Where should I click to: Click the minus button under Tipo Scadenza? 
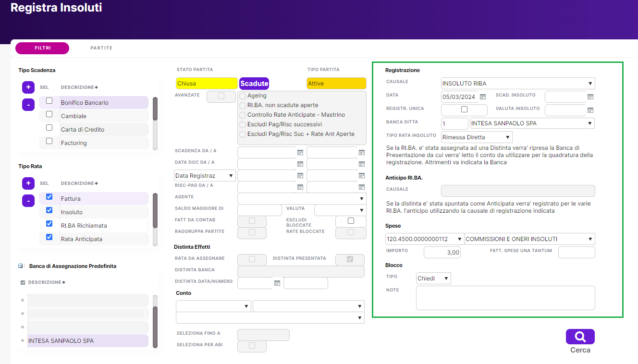(28, 105)
